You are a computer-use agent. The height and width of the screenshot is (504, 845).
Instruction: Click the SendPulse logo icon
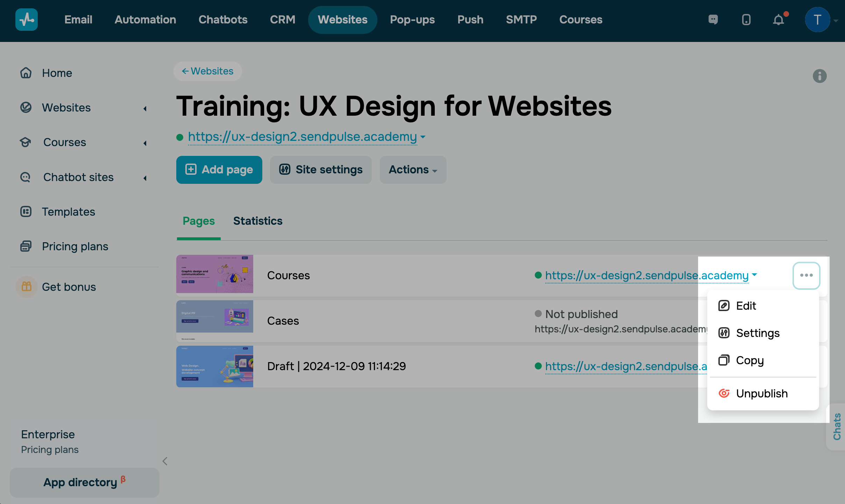[x=27, y=20]
